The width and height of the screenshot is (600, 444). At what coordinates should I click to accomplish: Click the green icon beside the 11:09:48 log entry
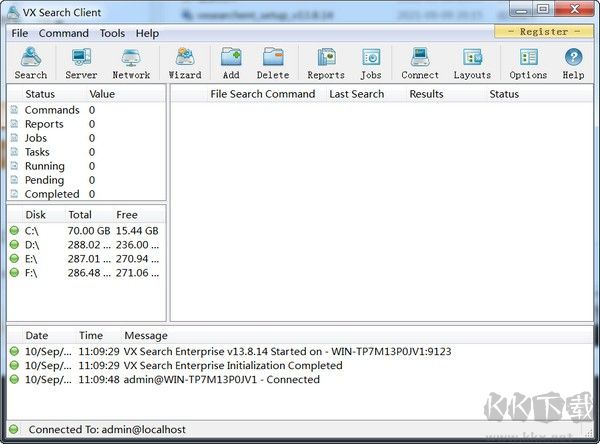[x=14, y=379]
